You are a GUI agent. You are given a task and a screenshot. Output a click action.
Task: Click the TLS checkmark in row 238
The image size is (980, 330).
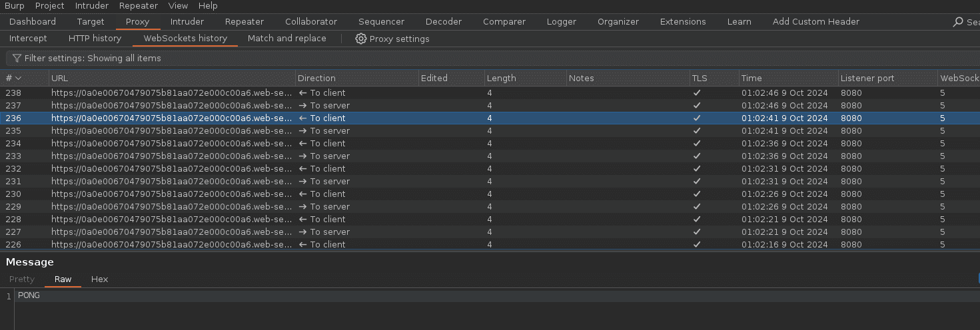coord(697,93)
